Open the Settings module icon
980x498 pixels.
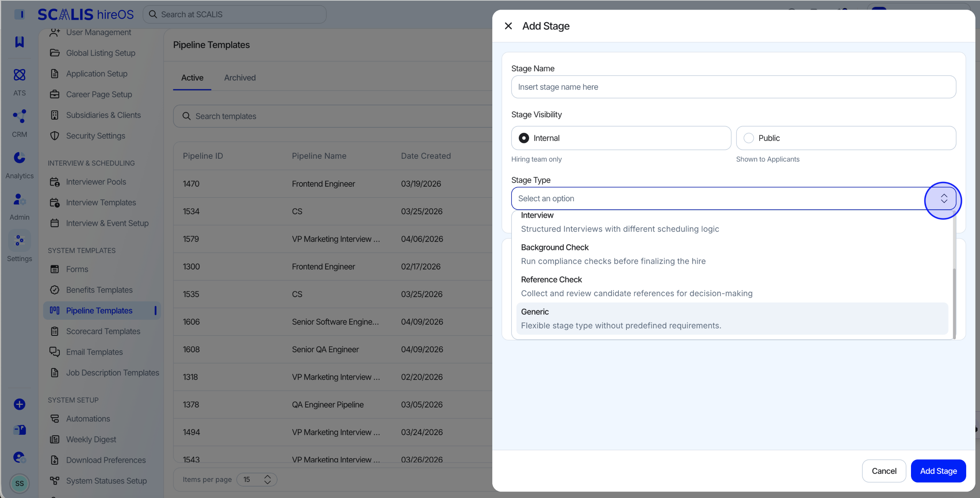pyautogui.click(x=20, y=240)
